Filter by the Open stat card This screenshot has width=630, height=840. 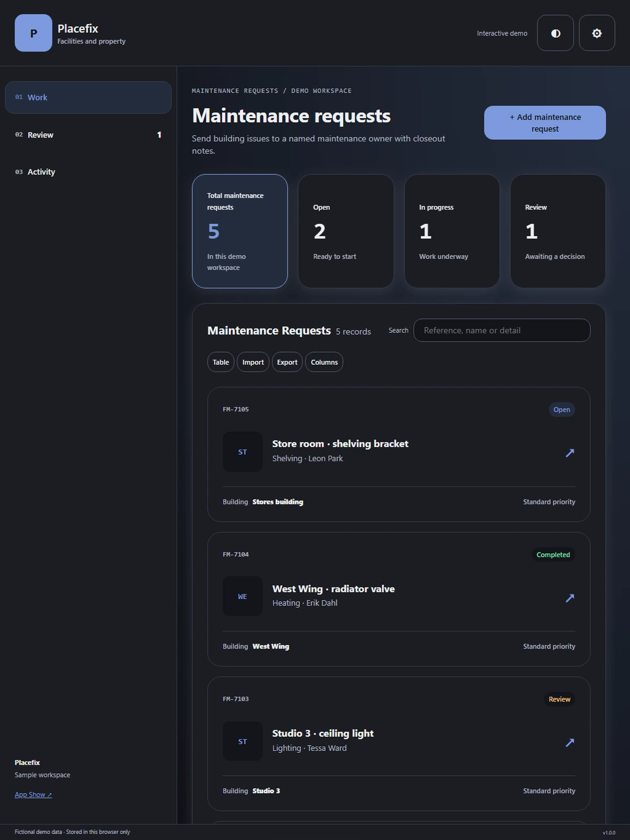pos(346,231)
